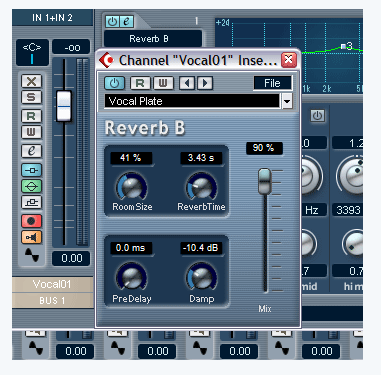Load previous preset with left arrow in plugin window
This screenshot has height=375, width=381.
[187, 83]
